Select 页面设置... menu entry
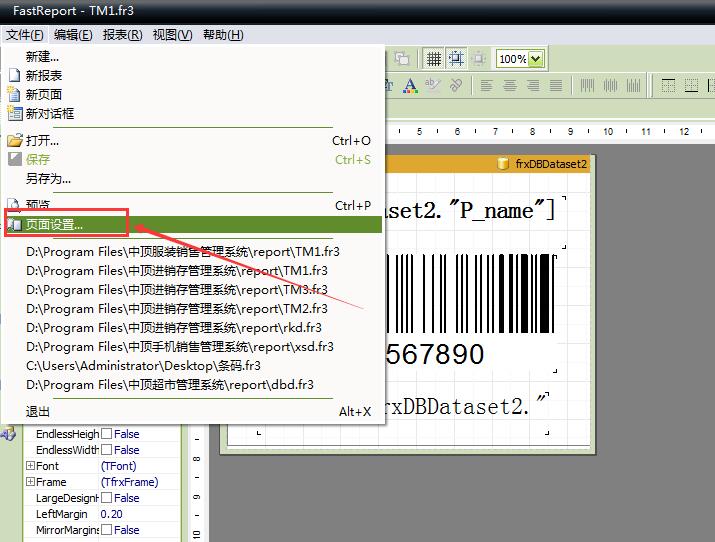The image size is (715, 542). tap(193, 224)
